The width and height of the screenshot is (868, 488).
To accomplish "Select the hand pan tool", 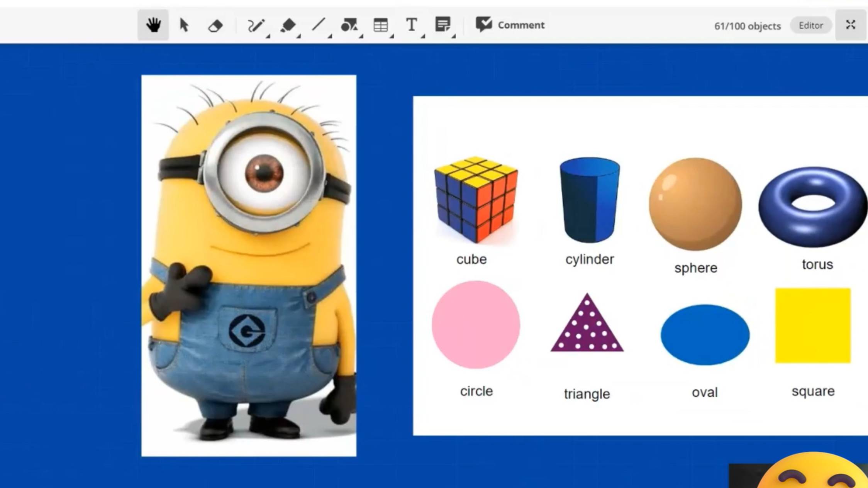I will tap(153, 25).
